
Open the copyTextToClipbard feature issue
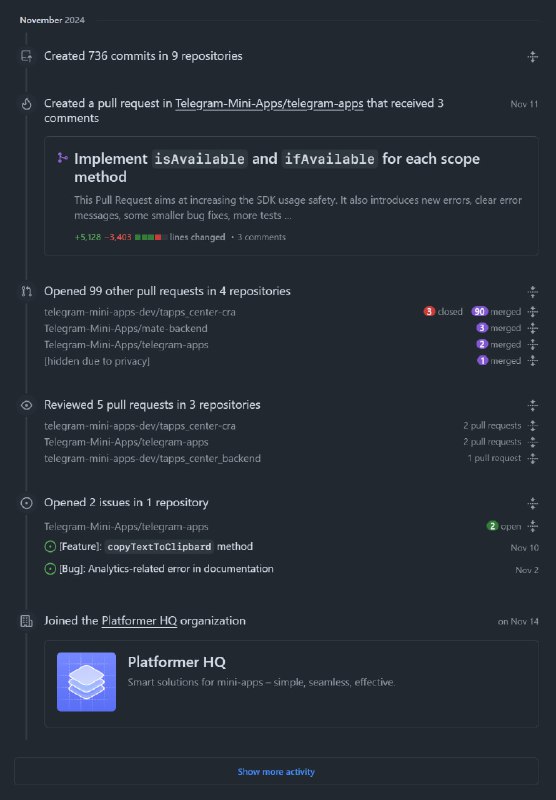[156, 546]
